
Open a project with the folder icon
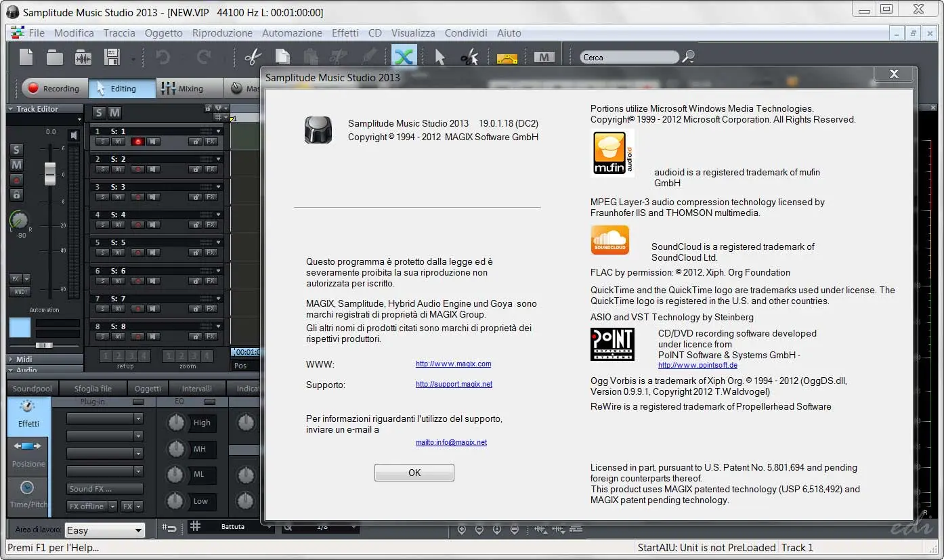tap(55, 58)
